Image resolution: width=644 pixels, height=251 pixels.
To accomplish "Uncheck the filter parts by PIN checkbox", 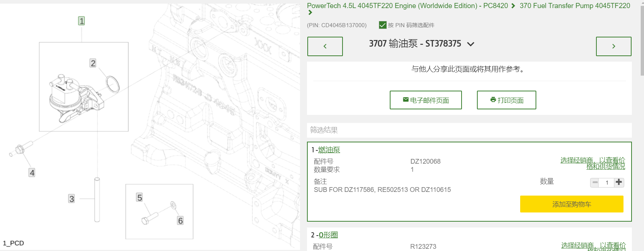I will 383,25.
